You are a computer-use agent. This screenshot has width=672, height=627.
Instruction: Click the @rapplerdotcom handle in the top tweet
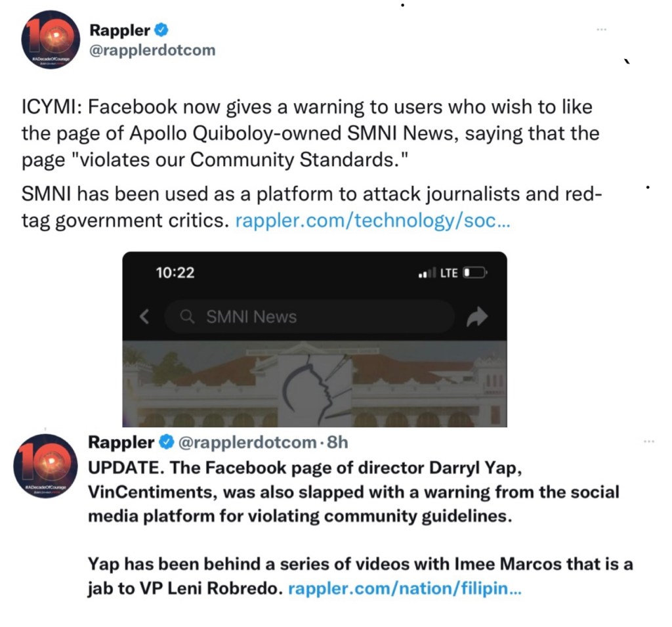click(152, 50)
